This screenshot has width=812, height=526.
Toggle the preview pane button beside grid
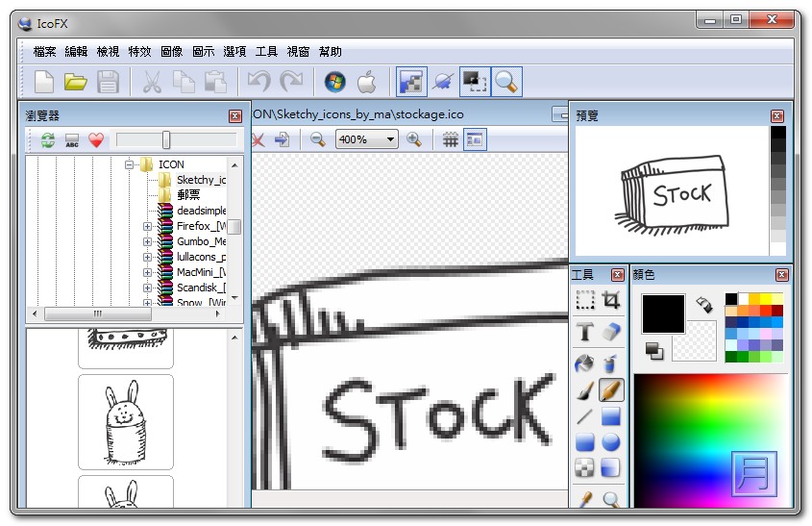[x=474, y=139]
